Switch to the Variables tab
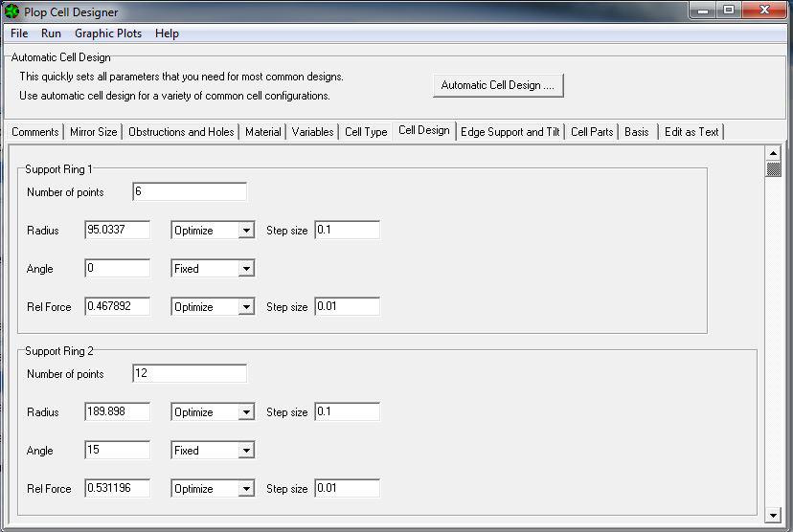The width and height of the screenshot is (793, 532). tap(312, 132)
